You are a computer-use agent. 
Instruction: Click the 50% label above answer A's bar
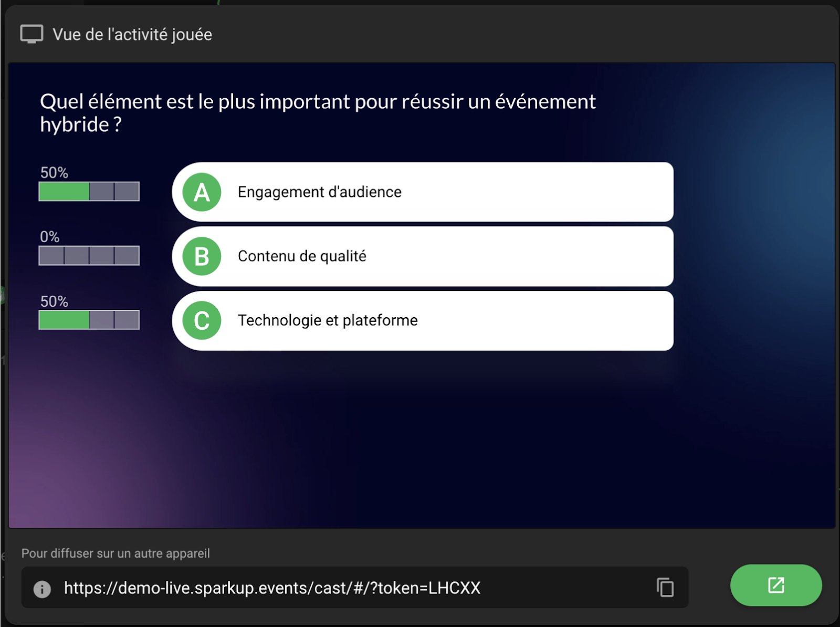point(54,173)
